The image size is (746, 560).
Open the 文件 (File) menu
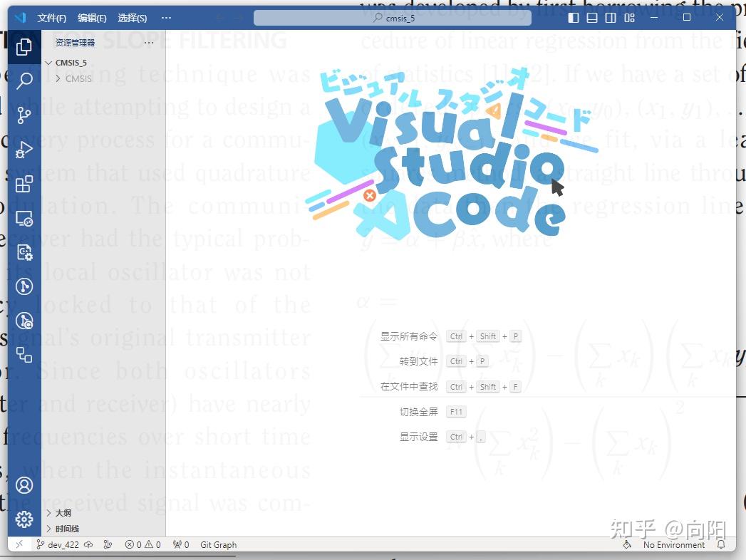click(51, 18)
